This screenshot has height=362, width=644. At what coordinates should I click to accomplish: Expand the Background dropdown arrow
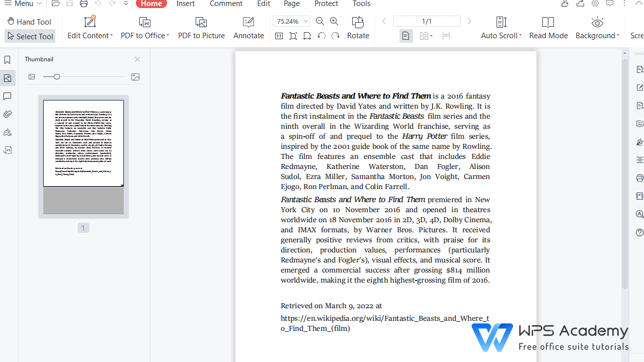(x=618, y=36)
